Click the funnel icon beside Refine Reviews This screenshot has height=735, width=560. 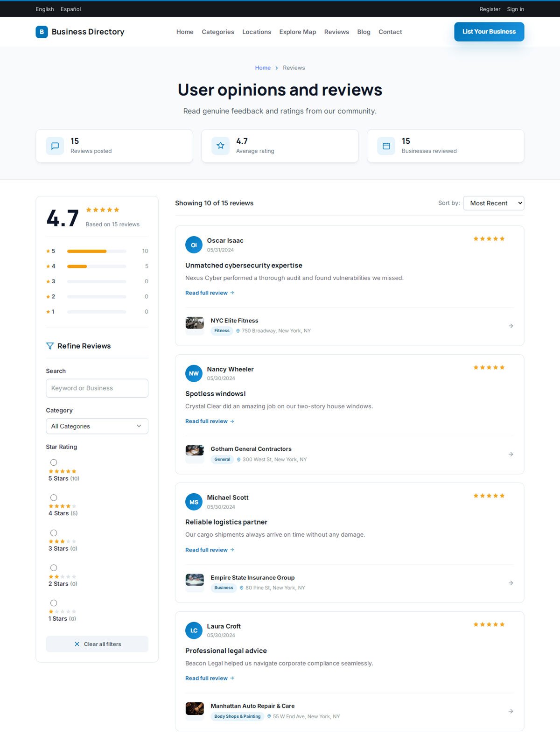[x=50, y=346]
